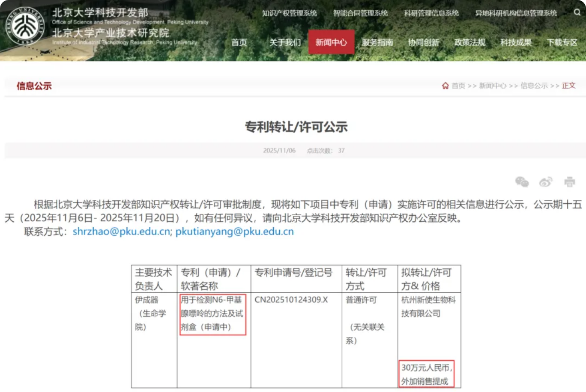Click the pkutianyang@pku.edu.cn email link
The width and height of the screenshot is (586, 392).
point(235,232)
